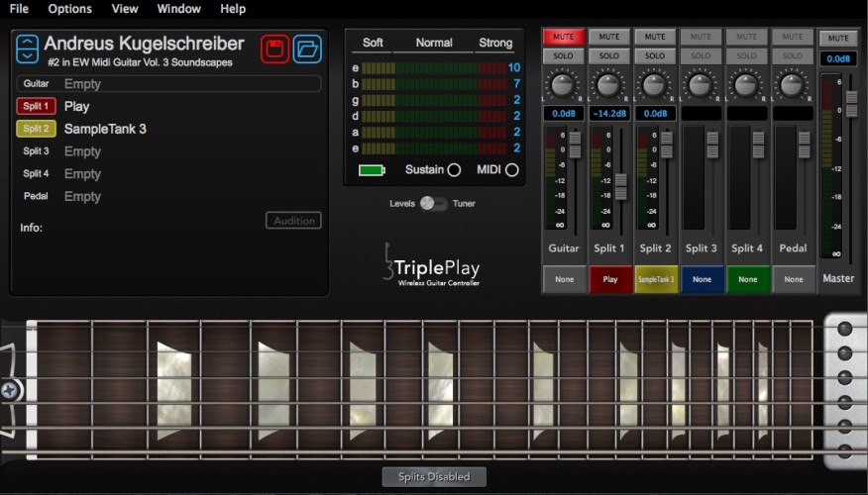Screen dimensions: 868x495
Task: Click the Audition button
Action: (293, 221)
